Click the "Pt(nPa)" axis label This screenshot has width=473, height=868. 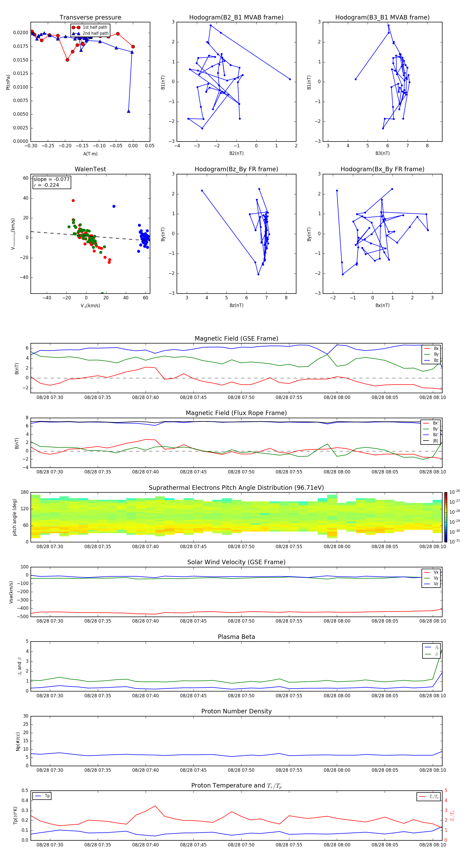coord(8,82)
